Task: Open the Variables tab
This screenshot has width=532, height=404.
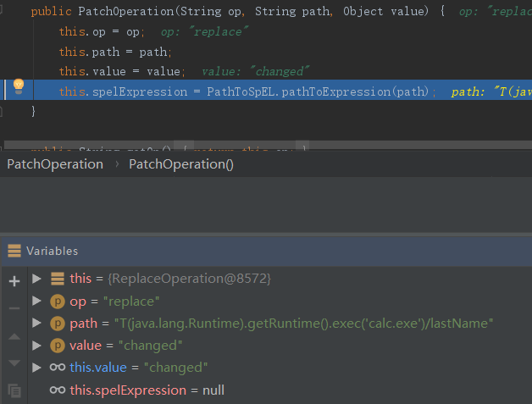Action: click(x=52, y=251)
